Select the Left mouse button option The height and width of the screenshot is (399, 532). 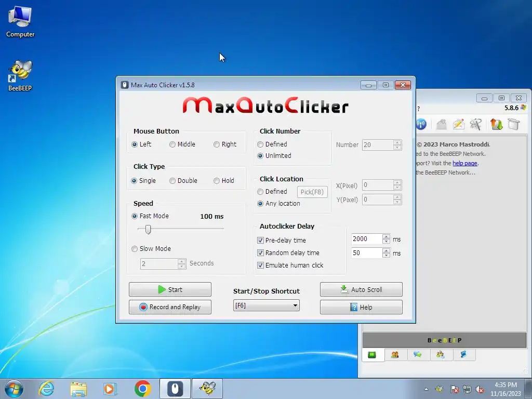141,144
